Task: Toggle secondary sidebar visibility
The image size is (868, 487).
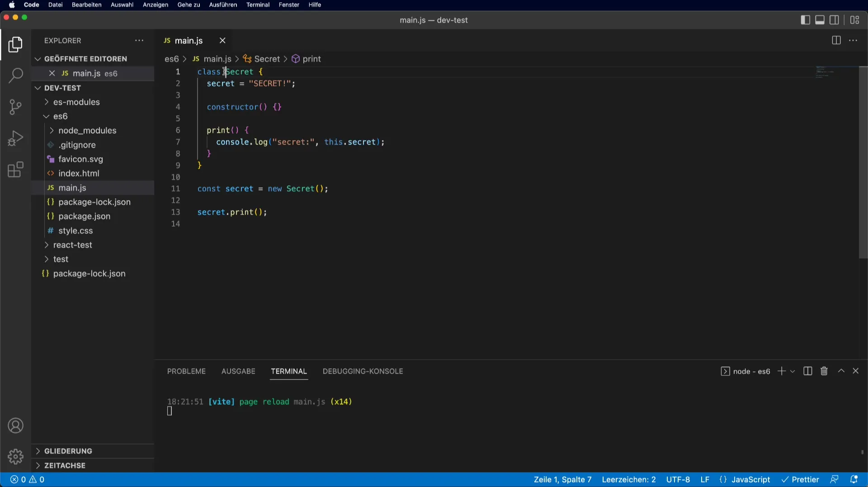Action: click(834, 20)
